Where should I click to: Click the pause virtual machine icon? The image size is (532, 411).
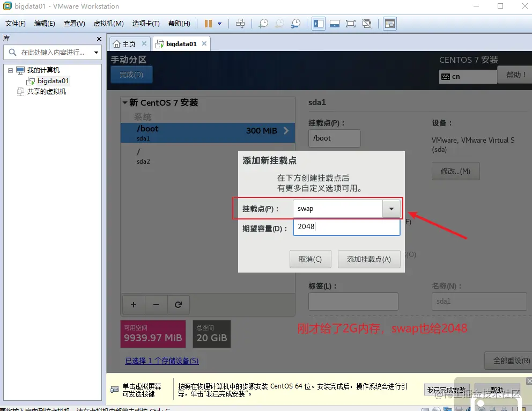click(x=208, y=24)
